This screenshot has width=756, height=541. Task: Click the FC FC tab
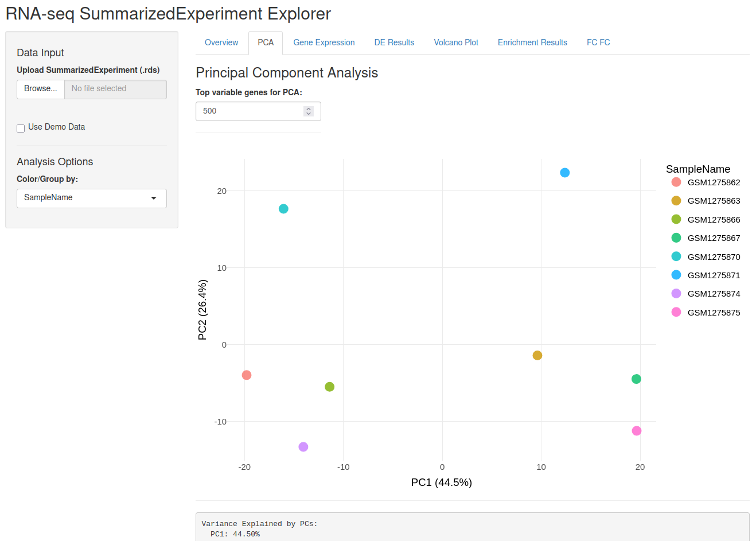pyautogui.click(x=598, y=42)
